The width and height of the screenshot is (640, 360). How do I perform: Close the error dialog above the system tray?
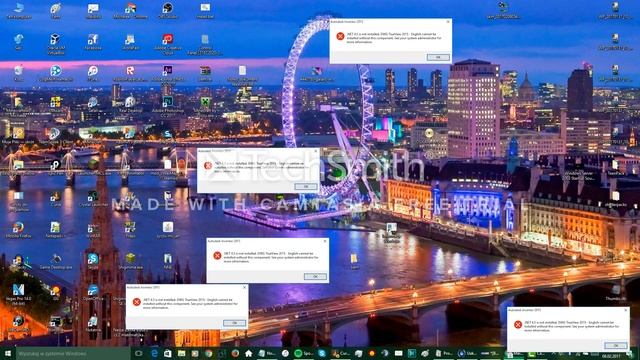626,310
